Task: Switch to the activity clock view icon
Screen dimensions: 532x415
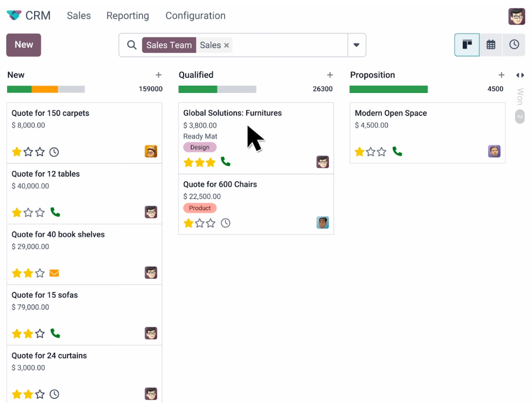Action: coord(514,45)
